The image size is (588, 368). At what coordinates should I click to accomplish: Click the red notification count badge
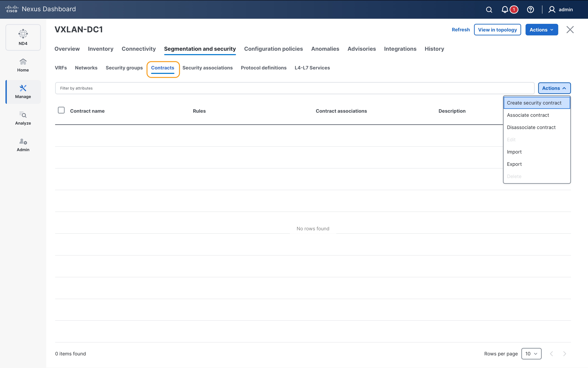click(x=514, y=10)
